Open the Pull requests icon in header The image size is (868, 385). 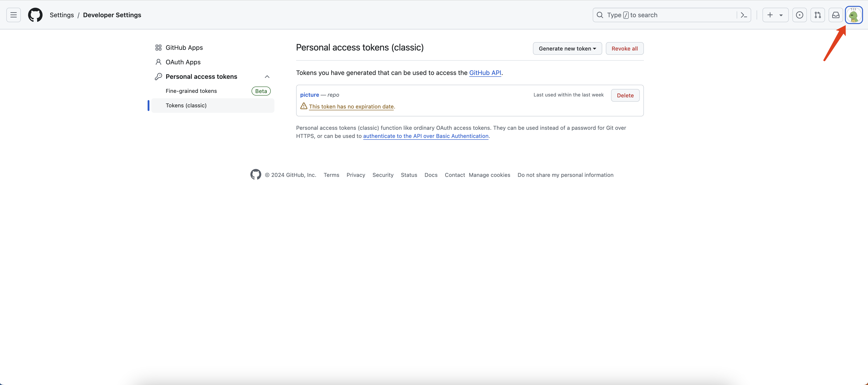(818, 15)
